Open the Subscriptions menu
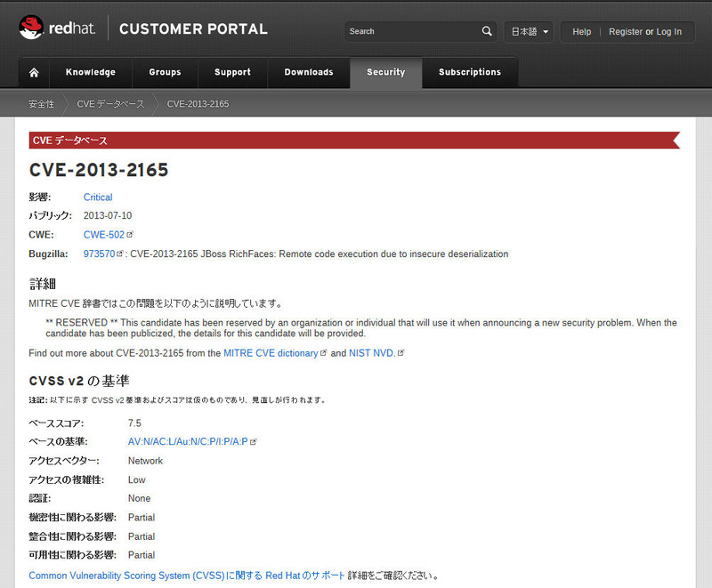 tap(469, 72)
